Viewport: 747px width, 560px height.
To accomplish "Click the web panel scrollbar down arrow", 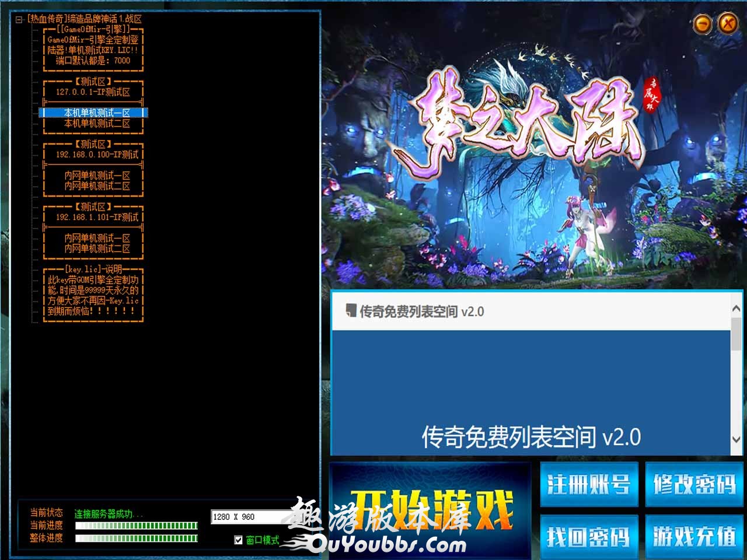I will click(736, 439).
